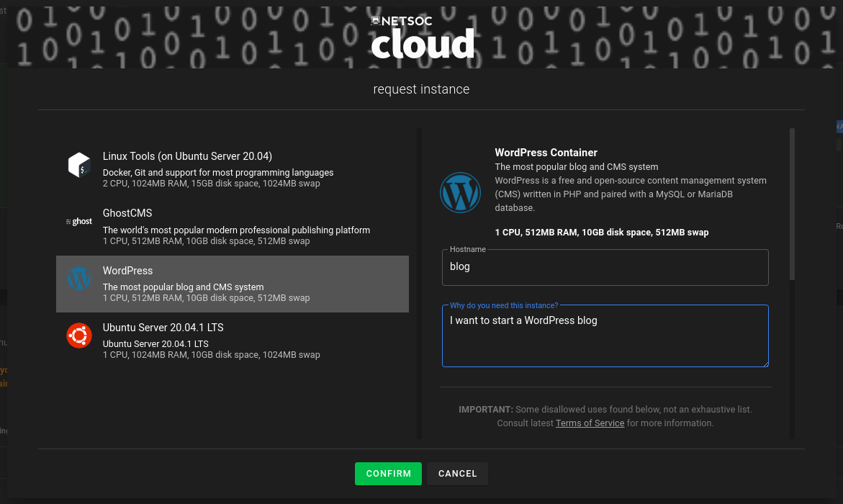Select the GhostCMS template

pyautogui.click(x=233, y=227)
